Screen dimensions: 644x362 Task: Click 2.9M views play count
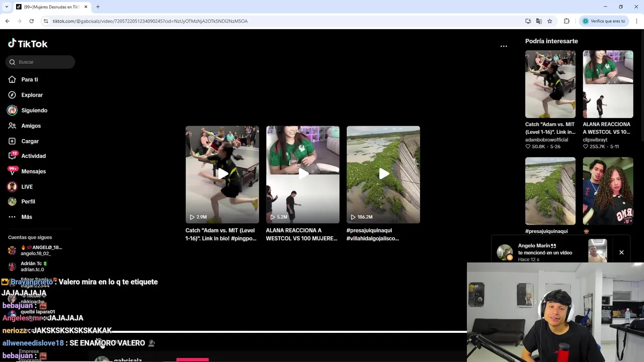point(198,217)
